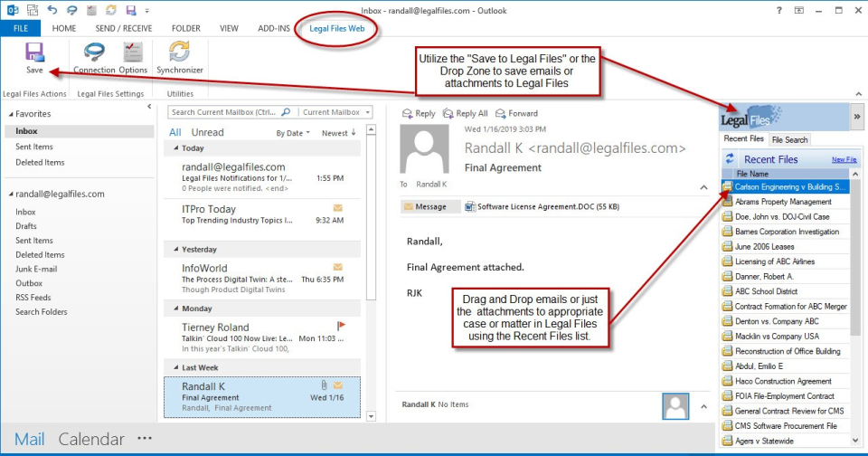Click the New File link

pyautogui.click(x=844, y=159)
